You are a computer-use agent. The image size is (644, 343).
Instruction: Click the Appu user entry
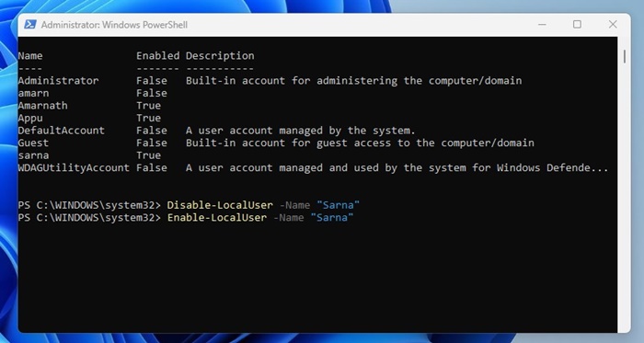click(x=30, y=118)
